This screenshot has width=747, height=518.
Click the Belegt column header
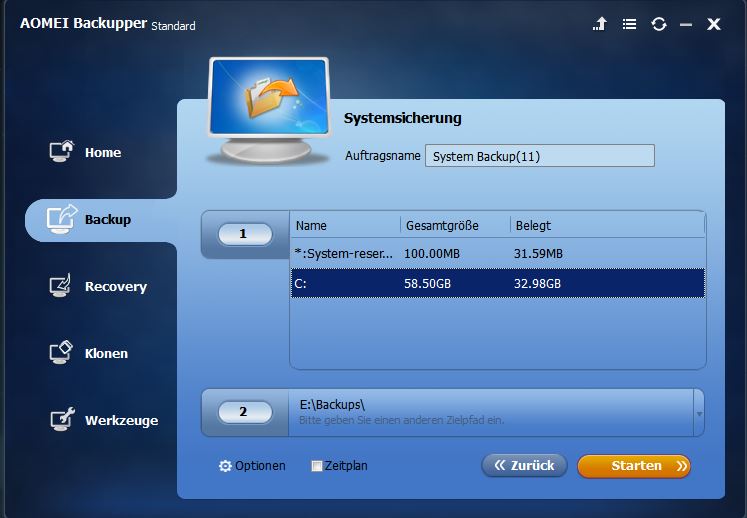tap(607, 225)
